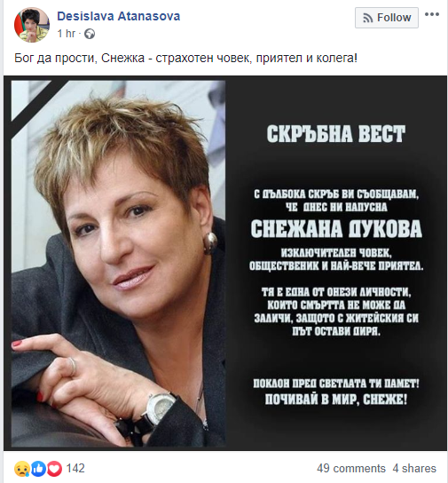Open the Desislava Atanasova profile name link
This screenshot has width=448, height=483.
tap(119, 16)
